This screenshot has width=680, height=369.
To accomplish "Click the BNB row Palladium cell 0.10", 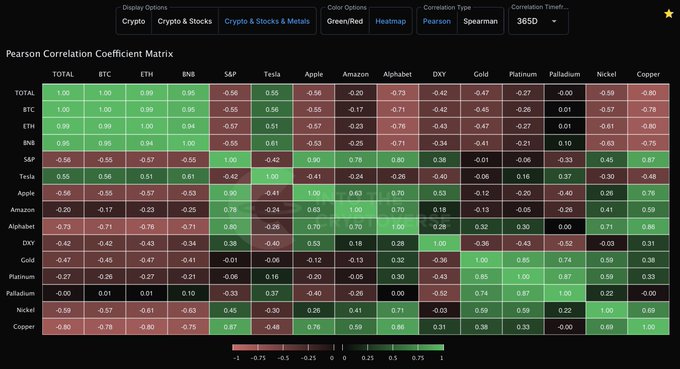I will [x=565, y=143].
